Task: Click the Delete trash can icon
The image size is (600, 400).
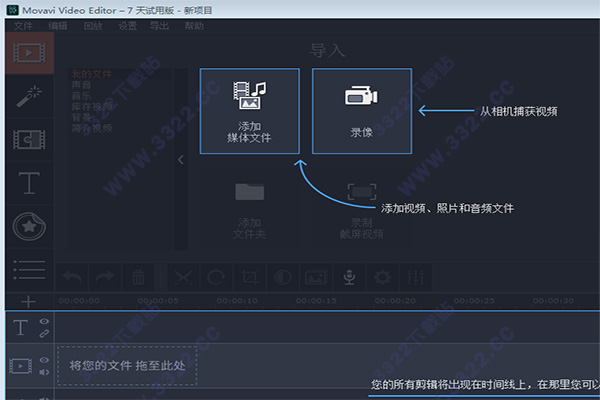Action: click(x=138, y=277)
